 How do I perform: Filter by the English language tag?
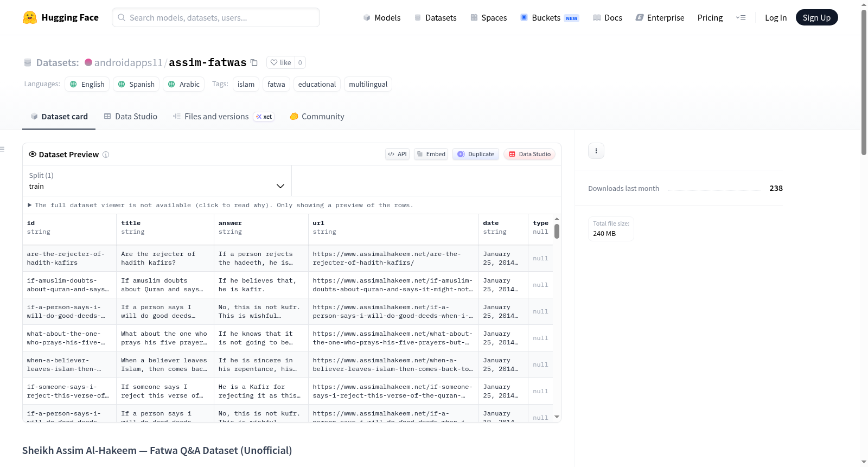click(87, 84)
